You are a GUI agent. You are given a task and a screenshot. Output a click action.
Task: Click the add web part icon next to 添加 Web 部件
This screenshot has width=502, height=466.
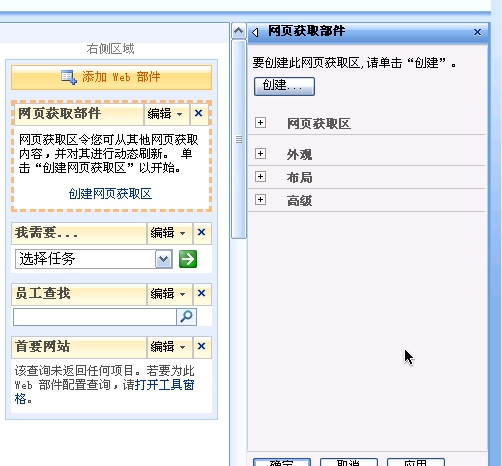69,77
